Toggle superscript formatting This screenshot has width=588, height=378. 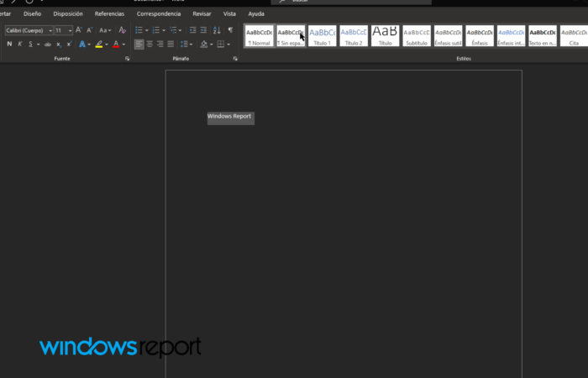(x=69, y=45)
